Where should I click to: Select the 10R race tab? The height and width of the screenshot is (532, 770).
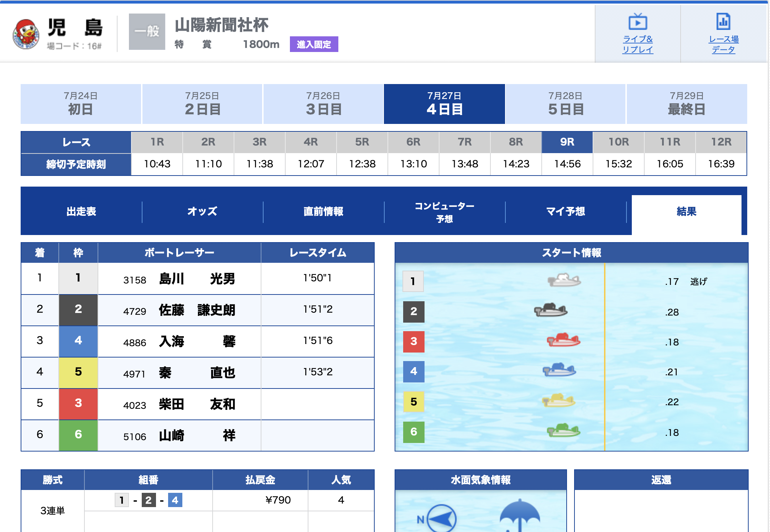tap(618, 142)
